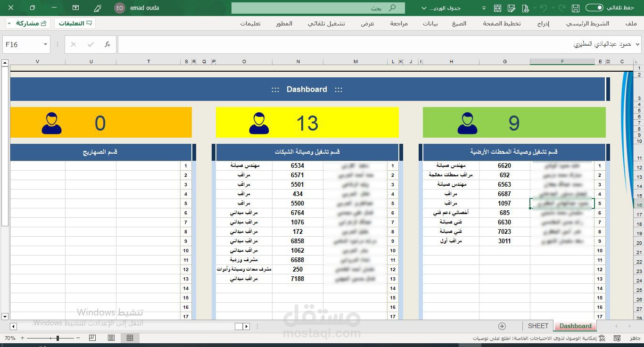Switch to the SHEET worksheet tab
The height and width of the screenshot is (347, 644).
(537, 326)
